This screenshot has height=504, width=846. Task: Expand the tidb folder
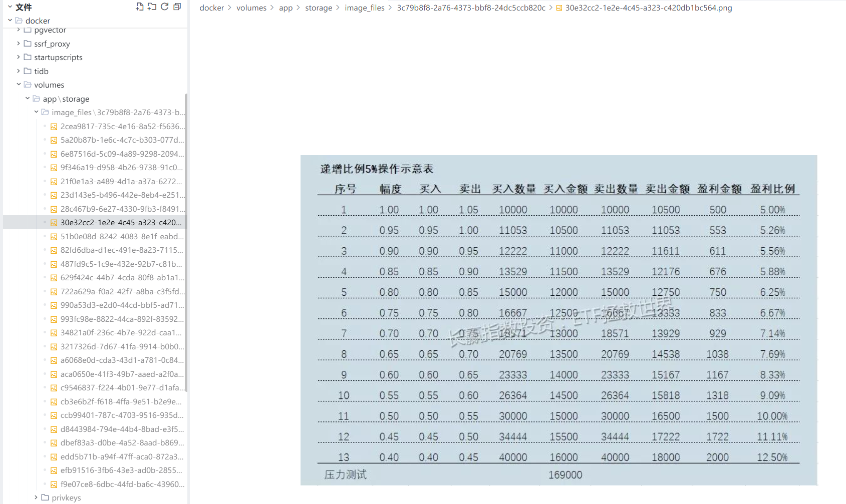tap(19, 71)
